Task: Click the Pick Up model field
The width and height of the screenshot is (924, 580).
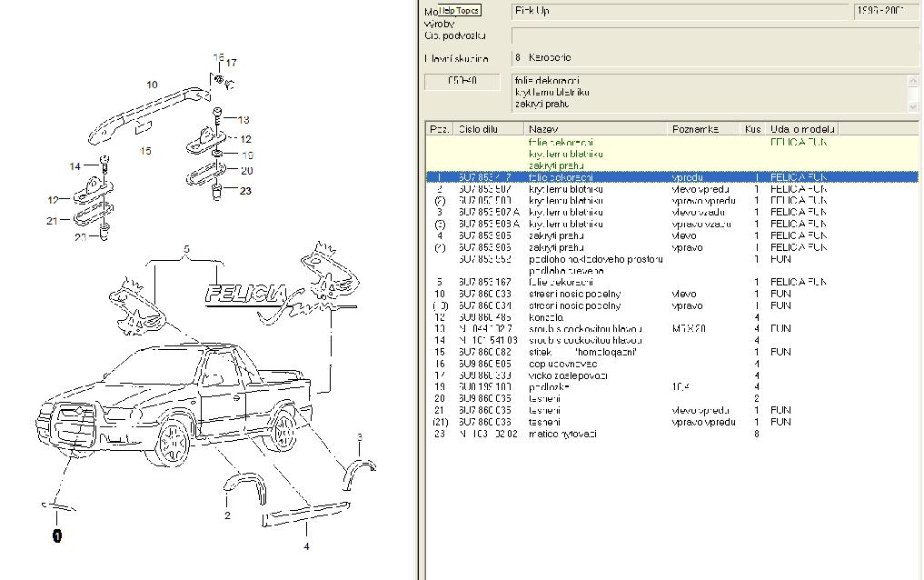Action: pos(680,11)
